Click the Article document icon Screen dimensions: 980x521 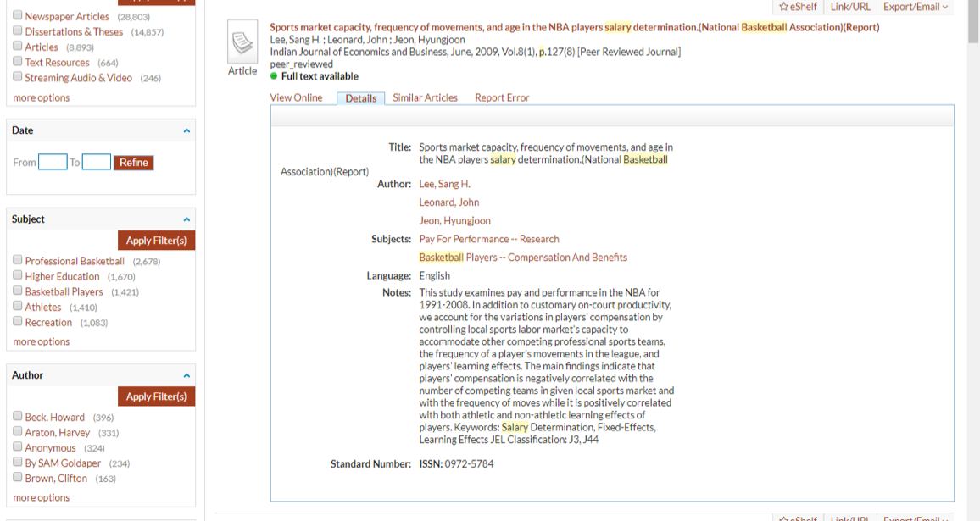(242, 42)
